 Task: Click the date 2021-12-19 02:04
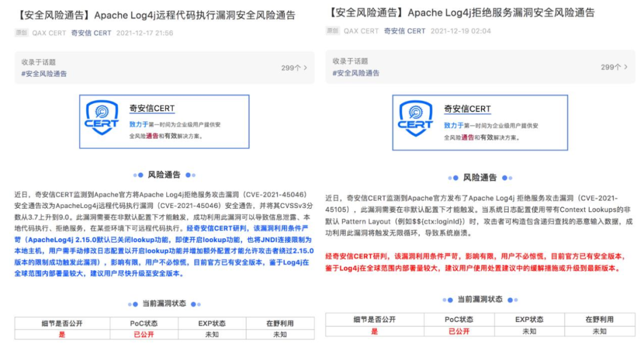coord(460,31)
